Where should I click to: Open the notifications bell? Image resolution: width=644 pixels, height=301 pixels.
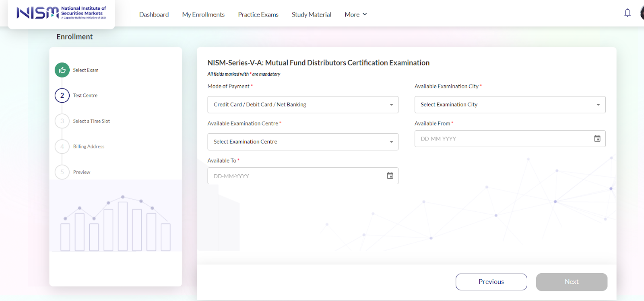click(627, 13)
